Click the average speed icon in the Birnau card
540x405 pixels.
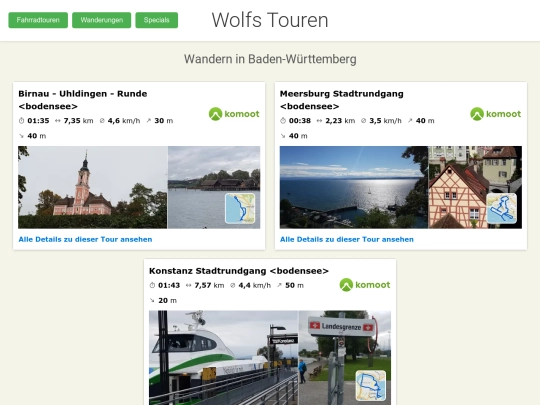pos(102,121)
